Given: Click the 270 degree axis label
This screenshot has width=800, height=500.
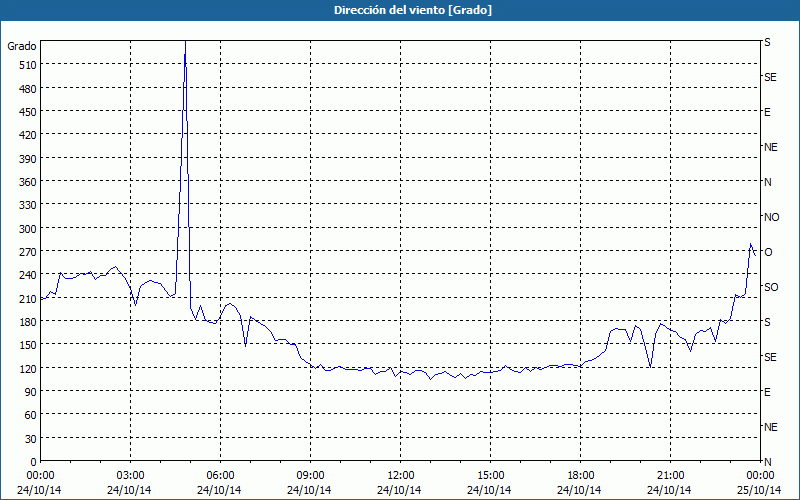Looking at the screenshot, I should [29, 252].
